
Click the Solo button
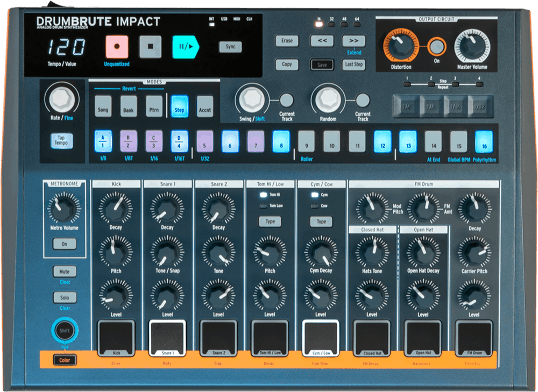click(65, 297)
